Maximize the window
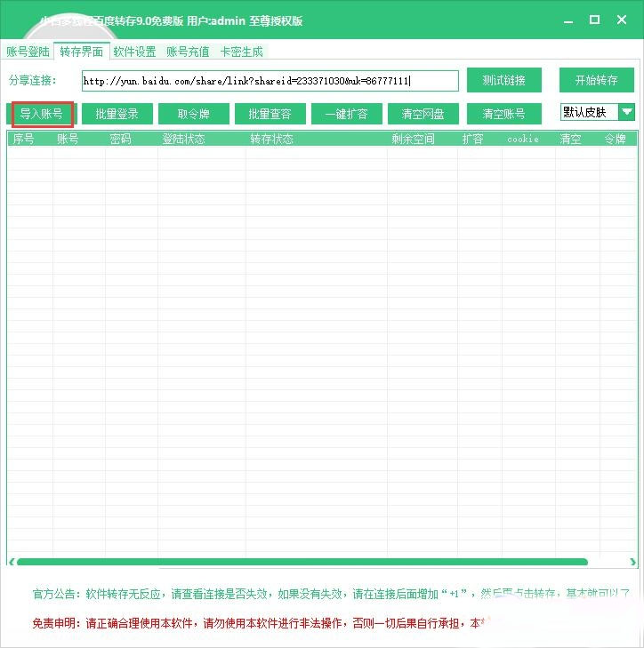The width and height of the screenshot is (644, 648). [595, 20]
